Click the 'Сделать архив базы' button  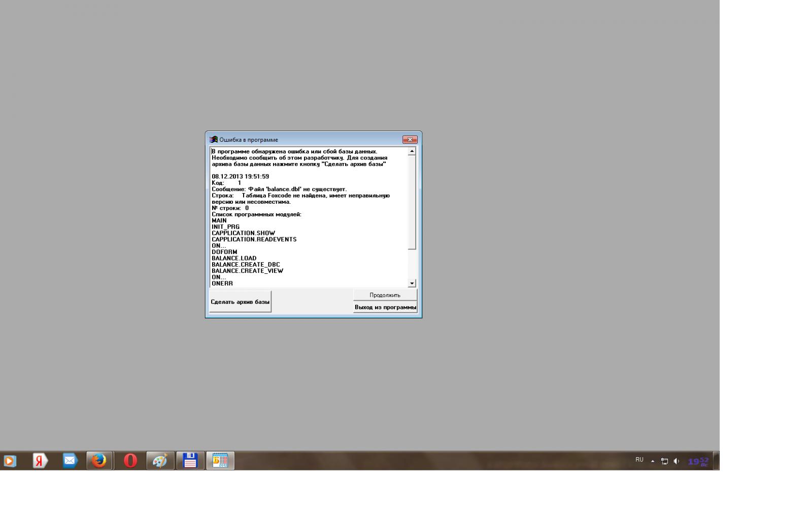240,302
